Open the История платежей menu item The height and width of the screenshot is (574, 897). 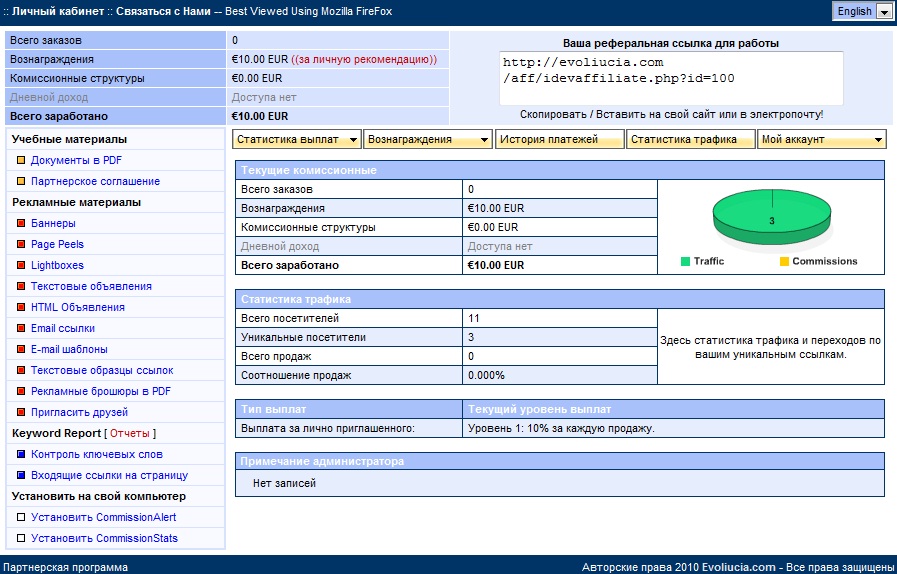(x=559, y=140)
